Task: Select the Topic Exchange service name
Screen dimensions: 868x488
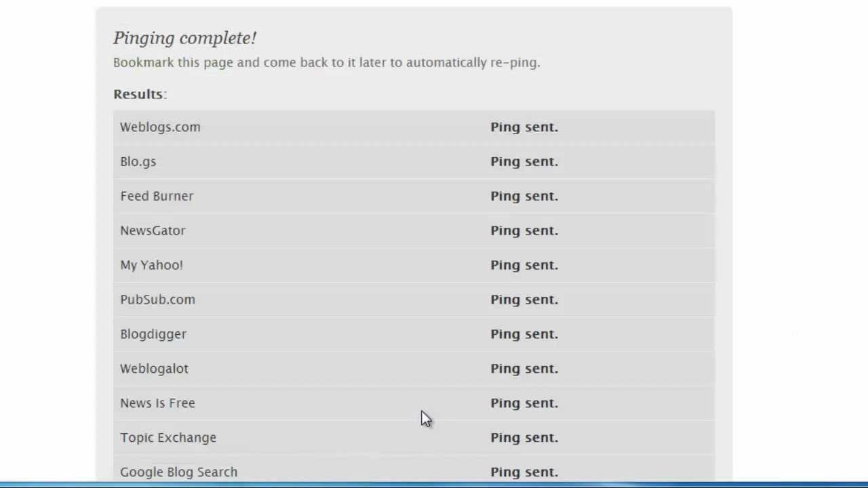Action: point(168,438)
